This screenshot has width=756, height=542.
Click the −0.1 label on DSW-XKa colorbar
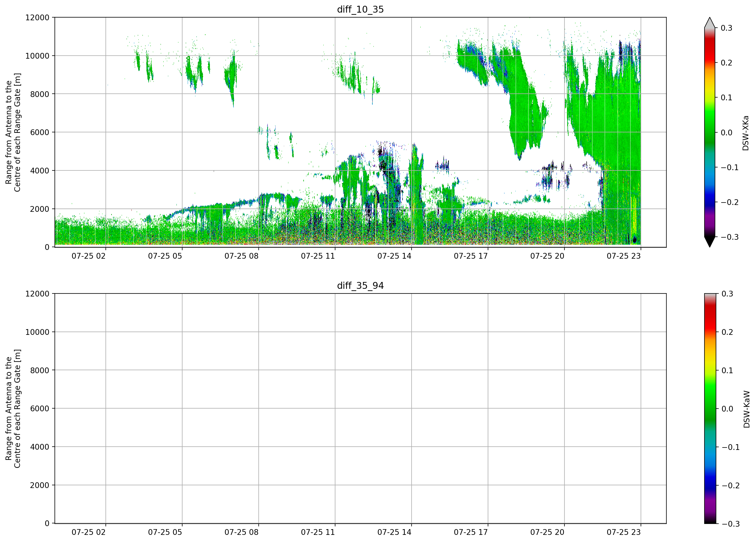(x=730, y=168)
